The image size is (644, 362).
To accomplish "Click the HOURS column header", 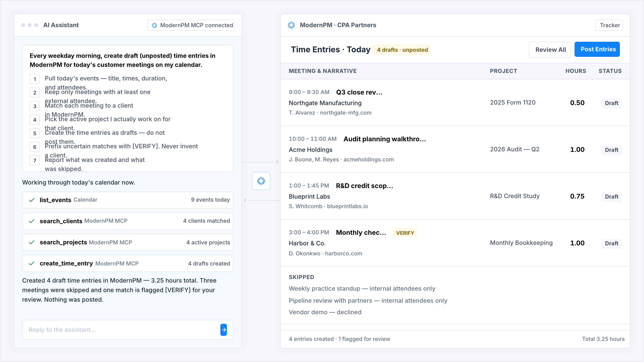I will tap(576, 71).
